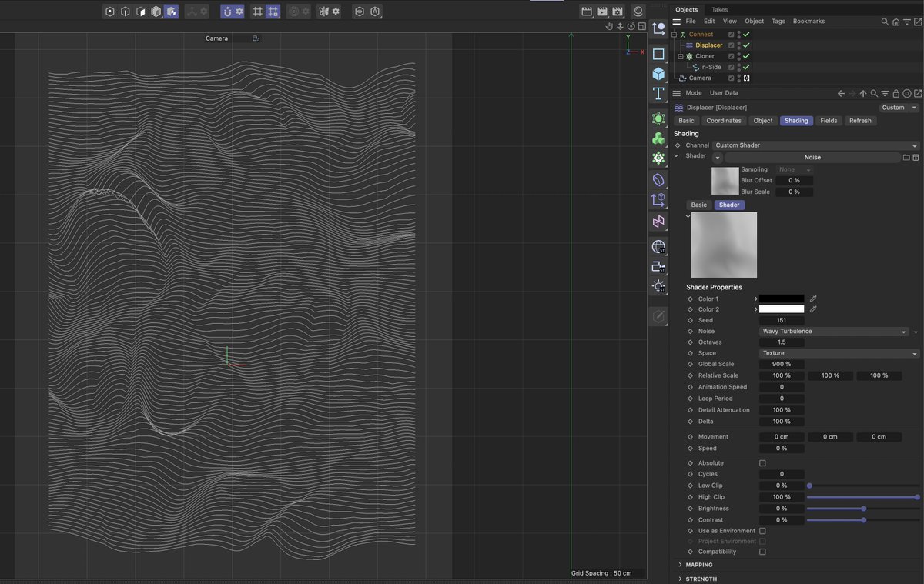Click the green Effector gear icon in palette

(x=658, y=158)
